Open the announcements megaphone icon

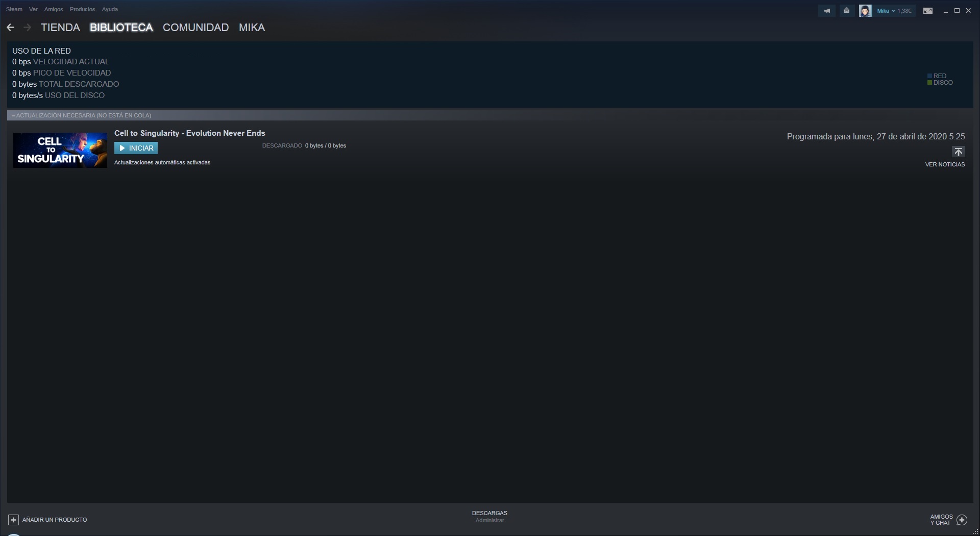826,11
